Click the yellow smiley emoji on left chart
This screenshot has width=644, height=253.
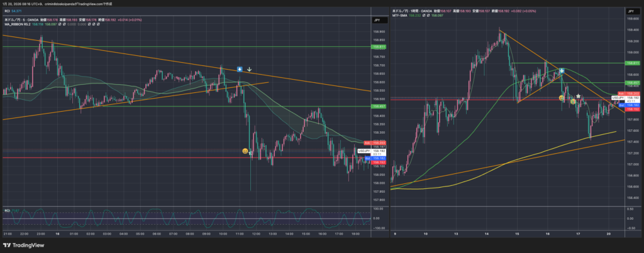[x=245, y=151]
